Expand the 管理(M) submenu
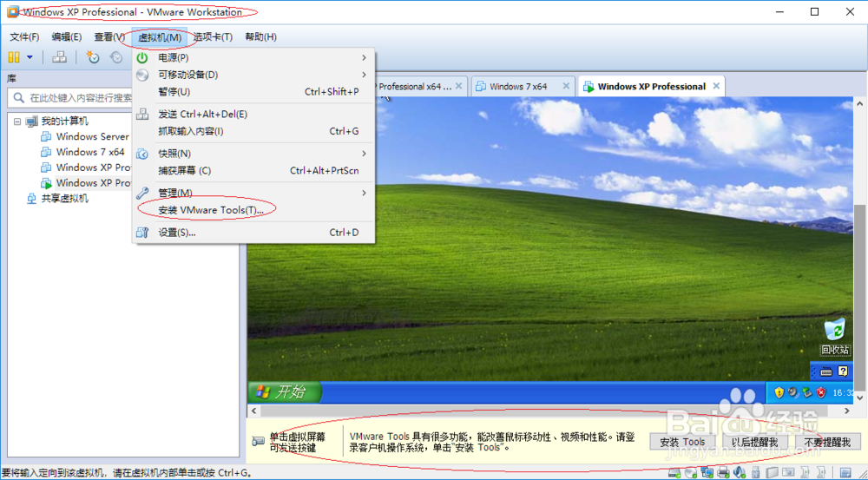 253,193
